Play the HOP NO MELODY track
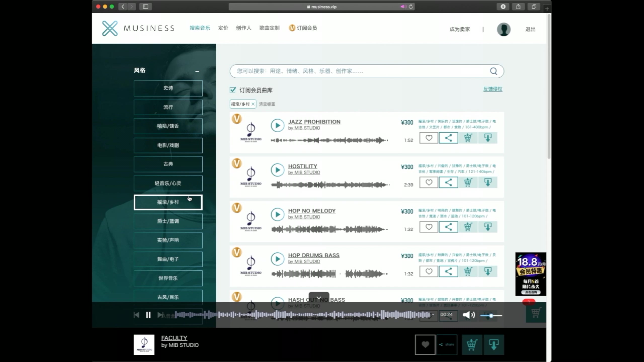Image resolution: width=644 pixels, height=362 pixels. [x=277, y=214]
